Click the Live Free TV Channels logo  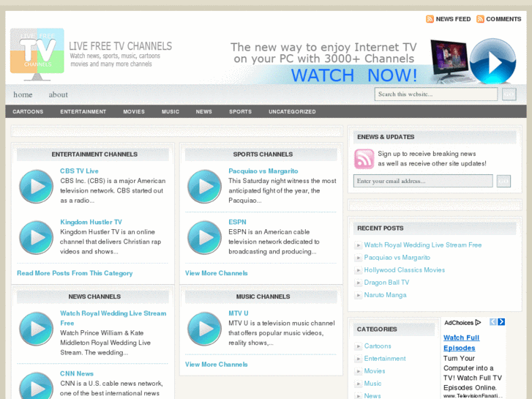(37, 54)
